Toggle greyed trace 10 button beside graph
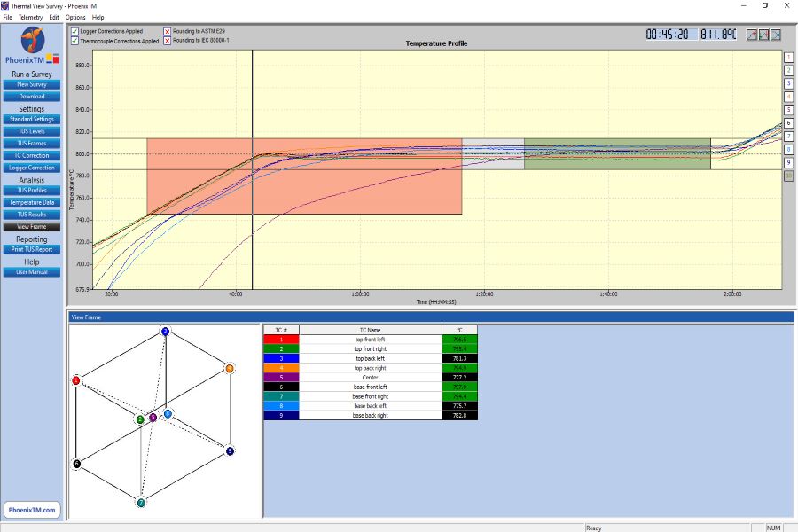798x532 pixels. click(x=788, y=176)
